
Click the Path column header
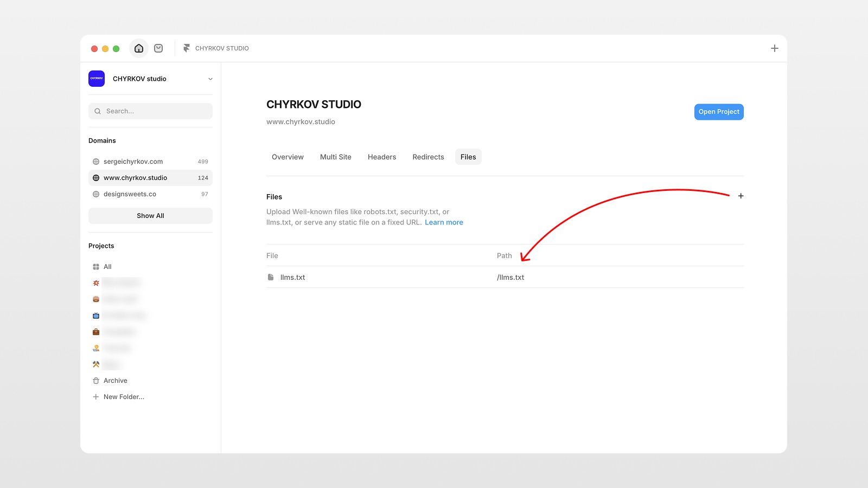505,256
